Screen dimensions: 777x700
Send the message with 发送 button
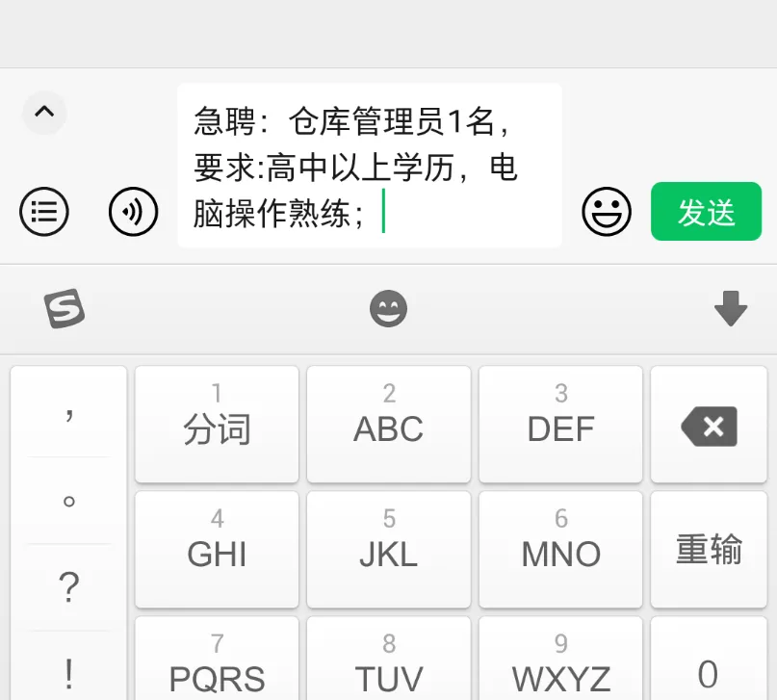pos(706,212)
